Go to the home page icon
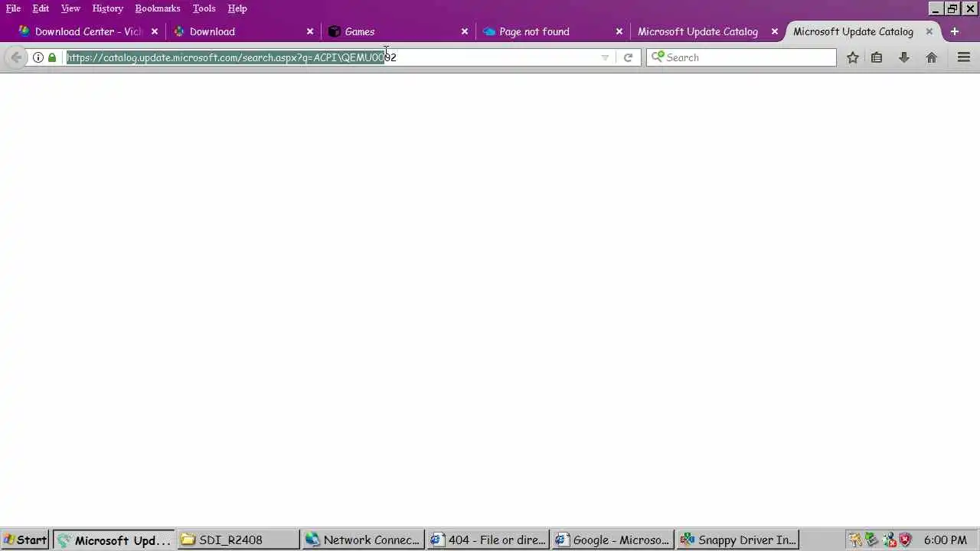Image resolution: width=980 pixels, height=551 pixels. coord(932,57)
